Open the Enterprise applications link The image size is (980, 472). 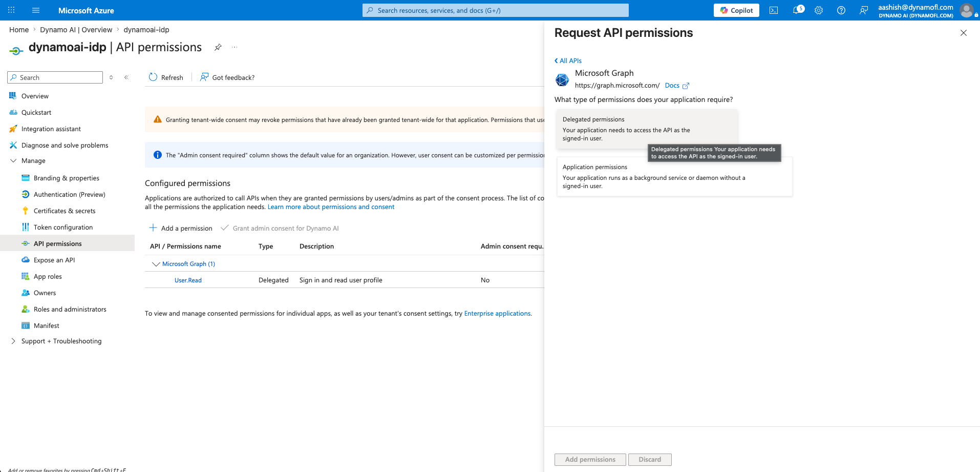point(497,314)
